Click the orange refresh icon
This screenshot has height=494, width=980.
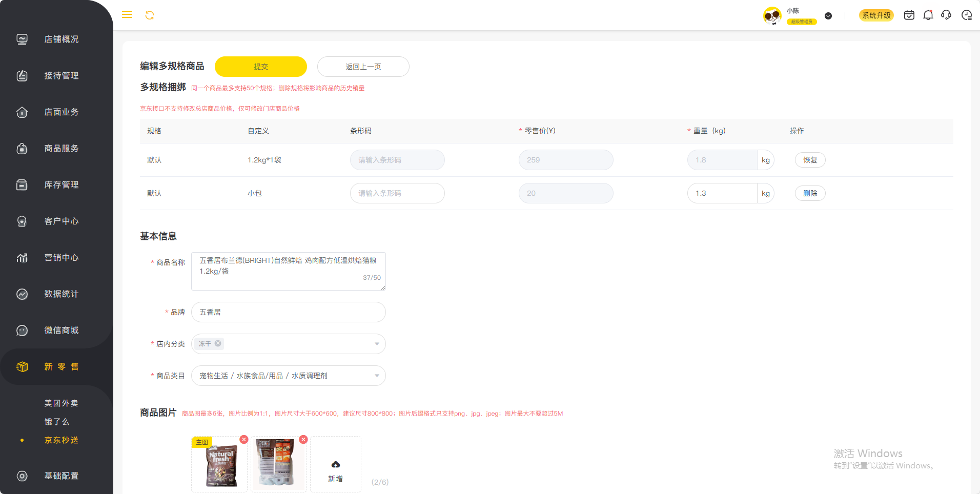[x=150, y=15]
